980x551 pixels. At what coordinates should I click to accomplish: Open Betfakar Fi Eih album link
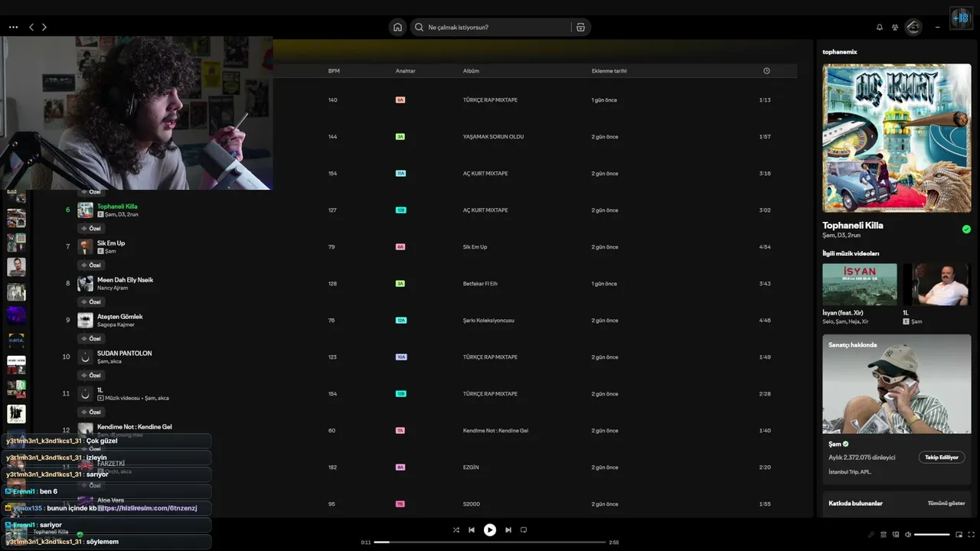tap(480, 284)
